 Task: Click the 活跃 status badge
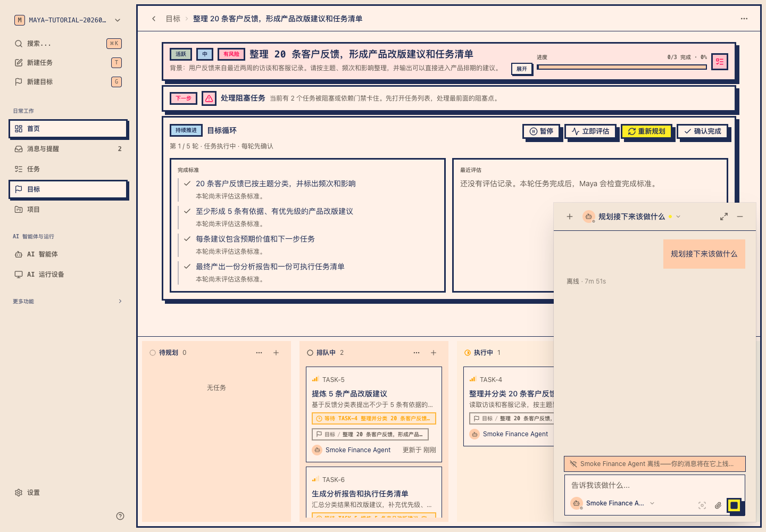pyautogui.click(x=181, y=54)
